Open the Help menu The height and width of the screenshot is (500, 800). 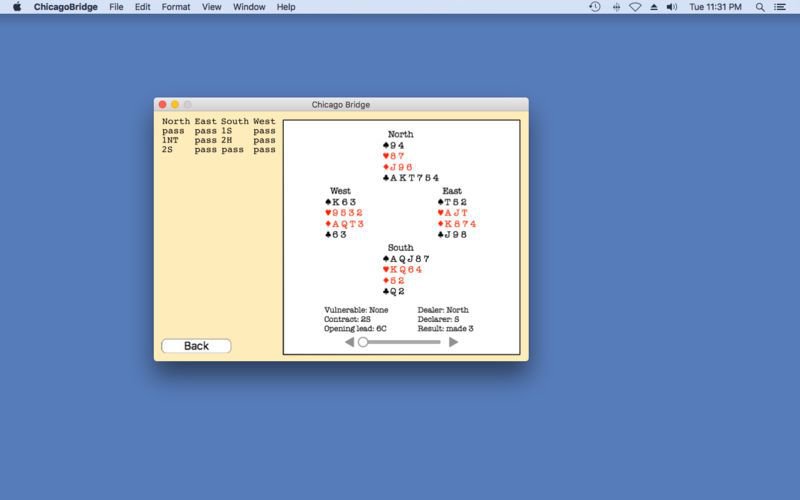(x=286, y=7)
